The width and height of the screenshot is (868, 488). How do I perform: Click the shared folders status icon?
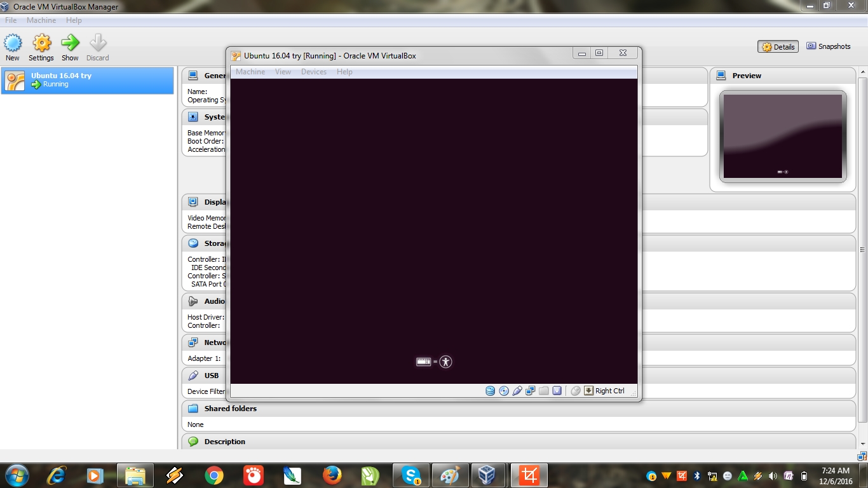point(543,391)
